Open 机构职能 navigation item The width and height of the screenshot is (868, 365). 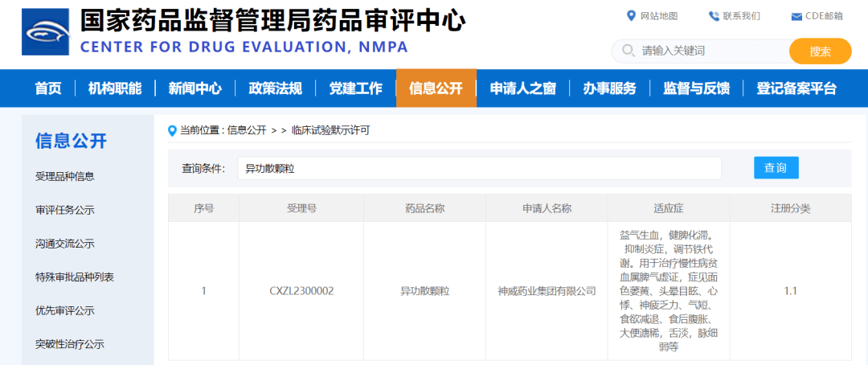click(115, 88)
